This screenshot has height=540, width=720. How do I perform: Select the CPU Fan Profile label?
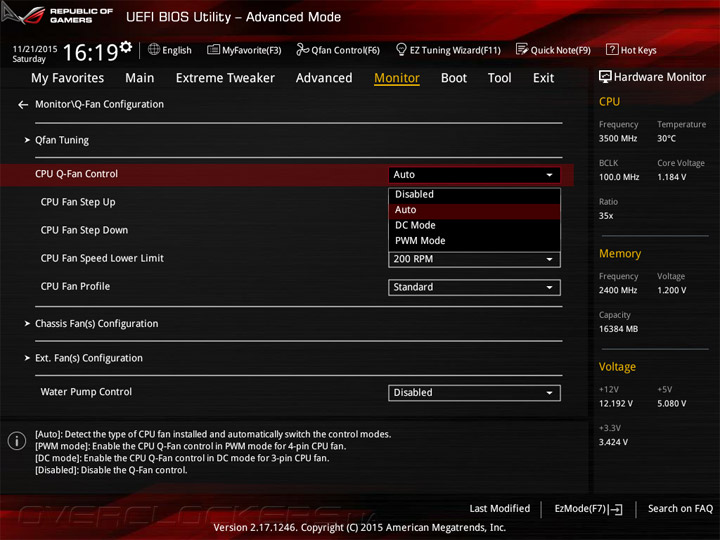click(75, 287)
